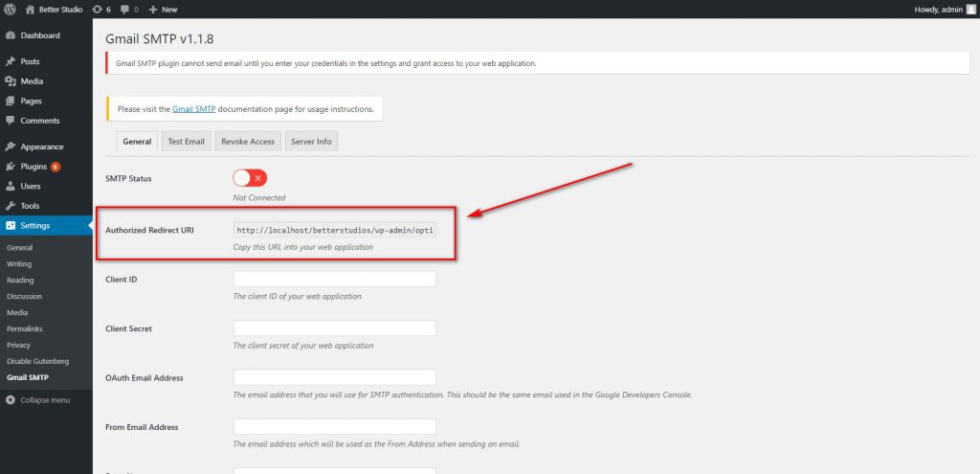This screenshot has width=980, height=474.
Task: Click 'The client ID of your web application' text
Action: [297, 297]
